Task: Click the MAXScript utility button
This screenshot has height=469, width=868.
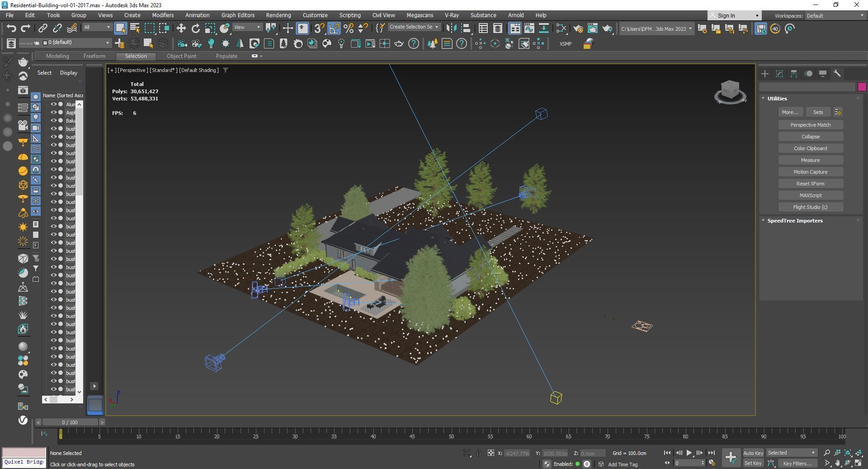Action: [x=810, y=195]
